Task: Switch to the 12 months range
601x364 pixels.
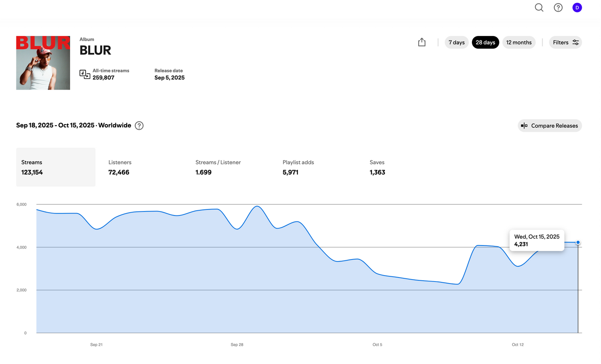Action: coord(518,42)
